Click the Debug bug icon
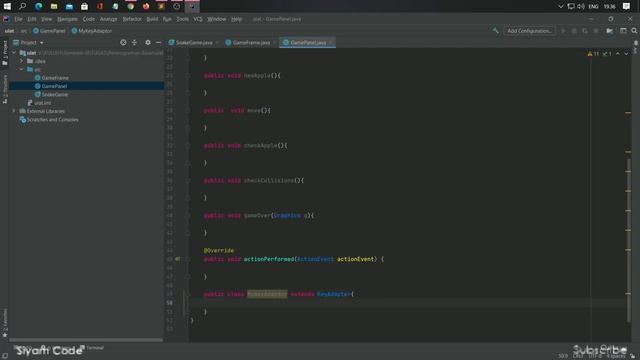This screenshot has height=360, width=640. (574, 31)
